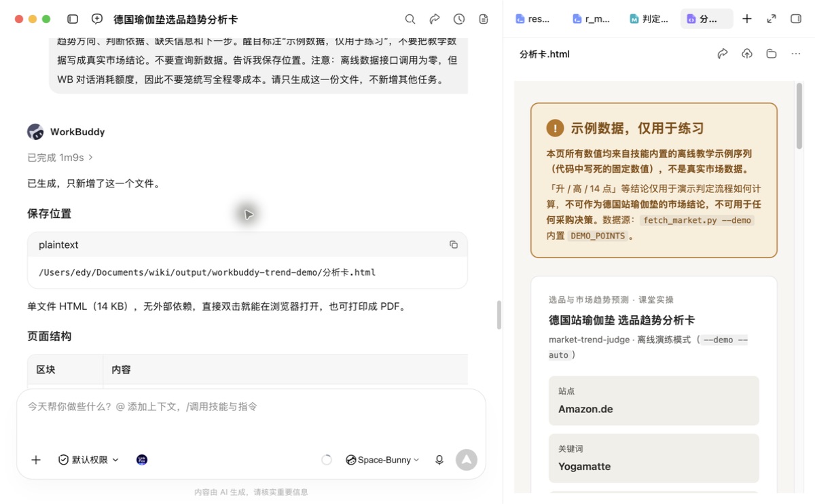Open the notes document icon in the chat header
The width and height of the screenshot is (815, 504).
[x=484, y=19]
